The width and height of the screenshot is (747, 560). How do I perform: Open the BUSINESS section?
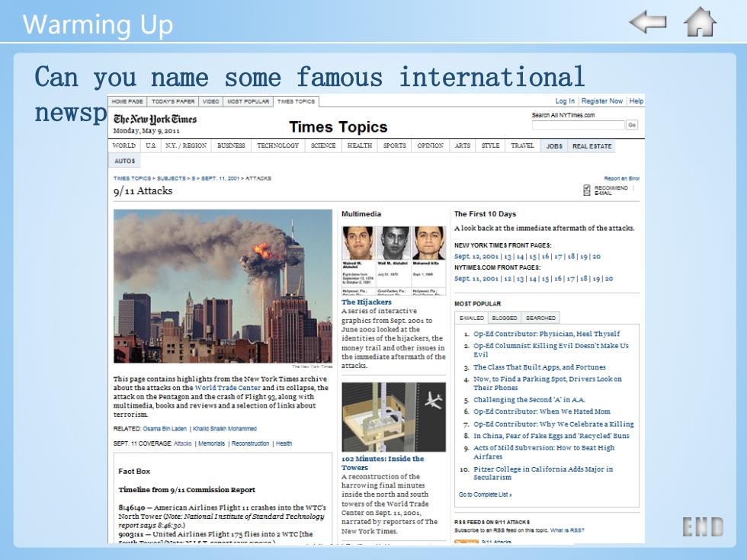click(x=231, y=146)
